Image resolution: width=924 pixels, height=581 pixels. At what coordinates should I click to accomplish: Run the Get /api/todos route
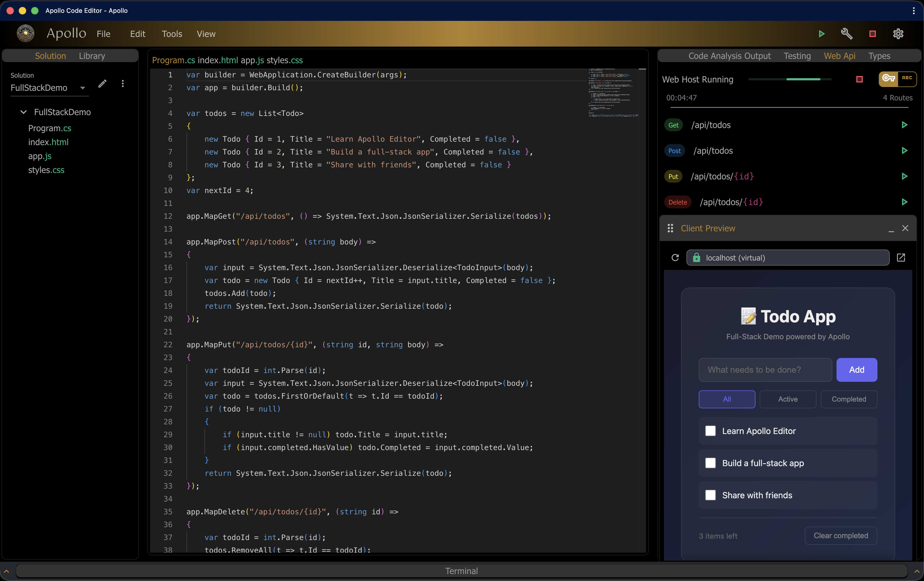pos(904,125)
